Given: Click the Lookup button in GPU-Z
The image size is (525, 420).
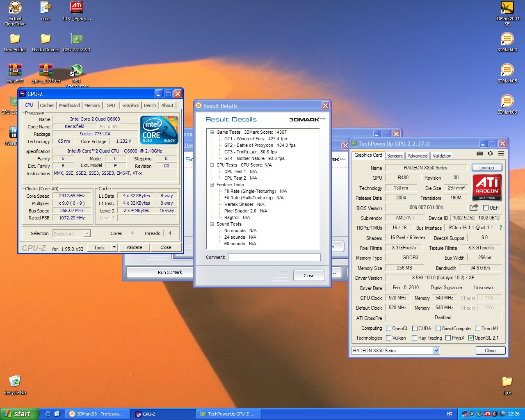Looking at the screenshot, I should (486, 168).
